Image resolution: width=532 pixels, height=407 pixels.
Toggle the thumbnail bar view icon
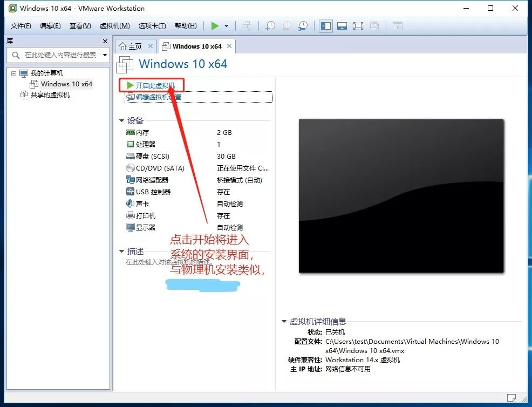[342, 26]
